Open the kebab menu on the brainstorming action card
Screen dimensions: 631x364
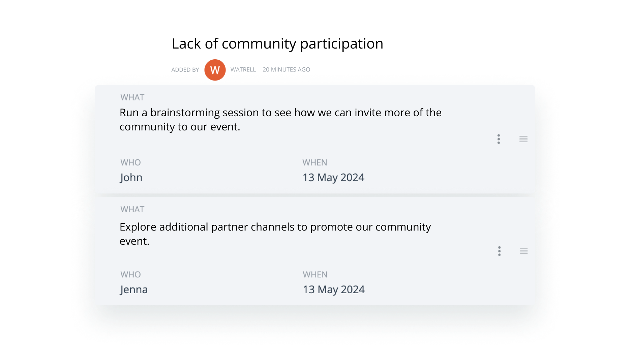(499, 139)
